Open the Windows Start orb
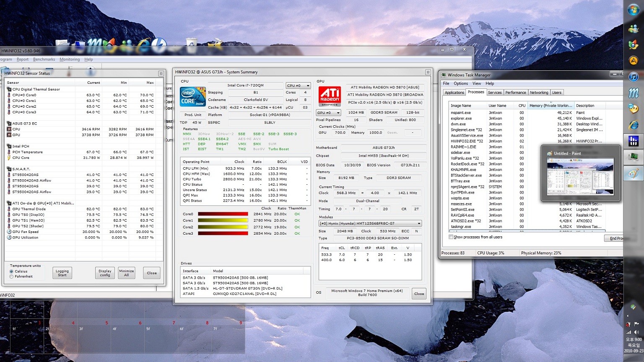644x362 pixels. (634, 10)
